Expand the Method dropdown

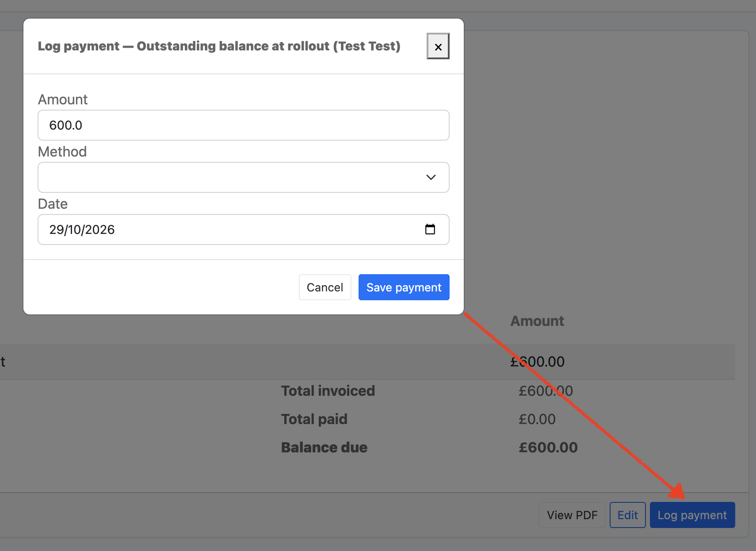[x=244, y=177]
